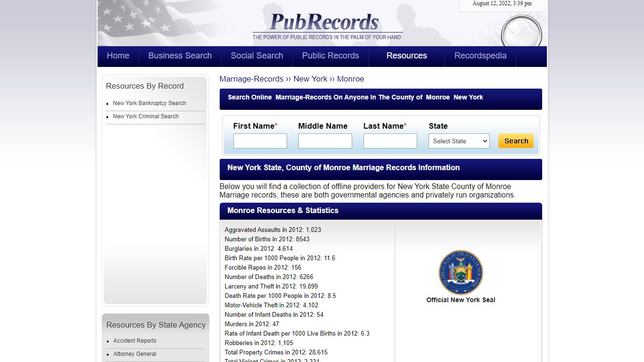Open Accident Reports link
Screen dimensions: 644x362
click(x=135, y=341)
